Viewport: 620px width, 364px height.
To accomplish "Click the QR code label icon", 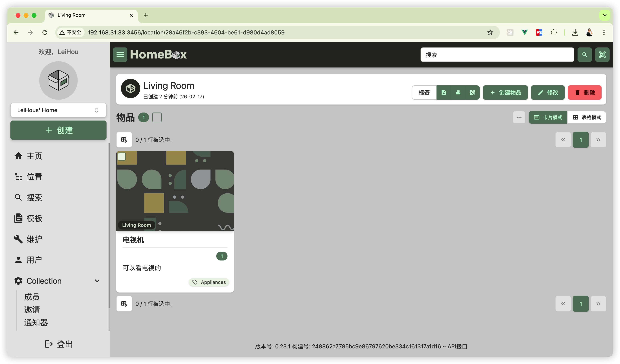I will (x=472, y=93).
